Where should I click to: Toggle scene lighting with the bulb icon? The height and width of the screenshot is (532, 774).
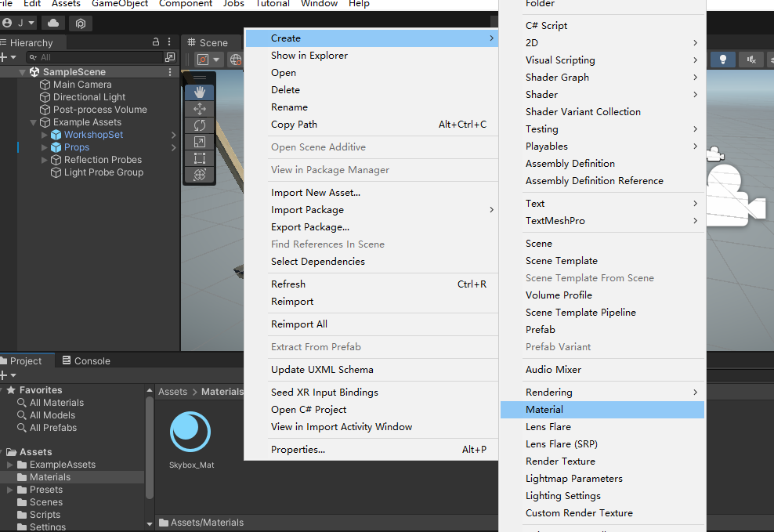tap(722, 60)
